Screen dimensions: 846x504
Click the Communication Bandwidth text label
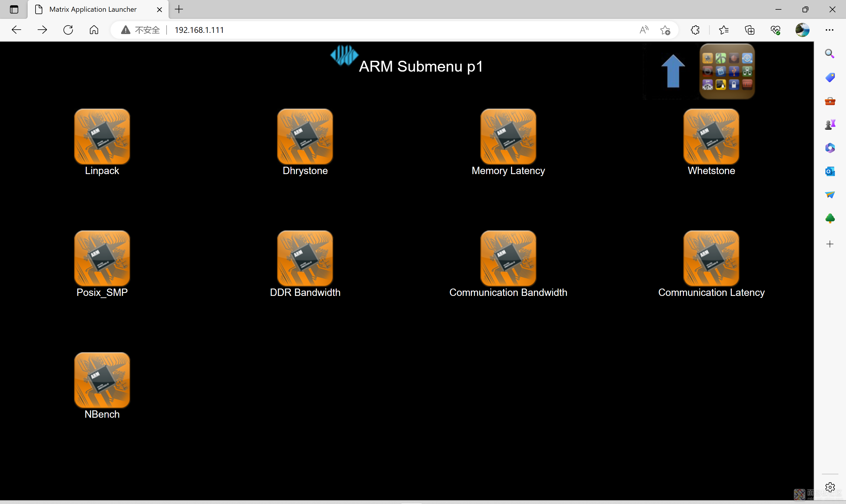click(508, 292)
